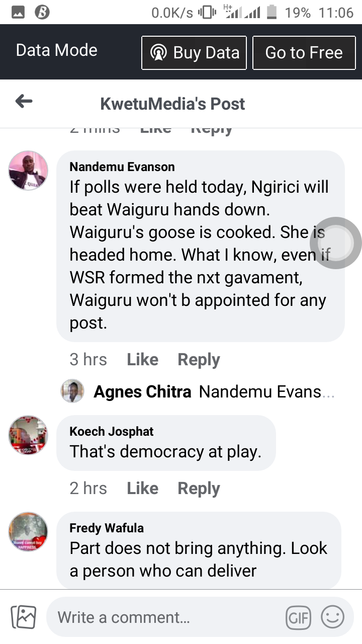Tap the photo attachment icon
Screen dimensions: 362x644
tap(24, 617)
